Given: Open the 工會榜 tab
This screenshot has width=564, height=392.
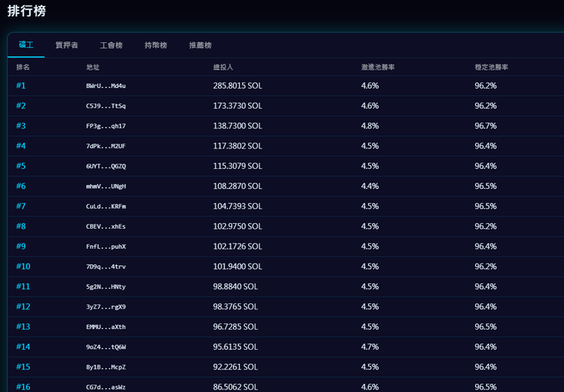Looking at the screenshot, I should pos(111,45).
